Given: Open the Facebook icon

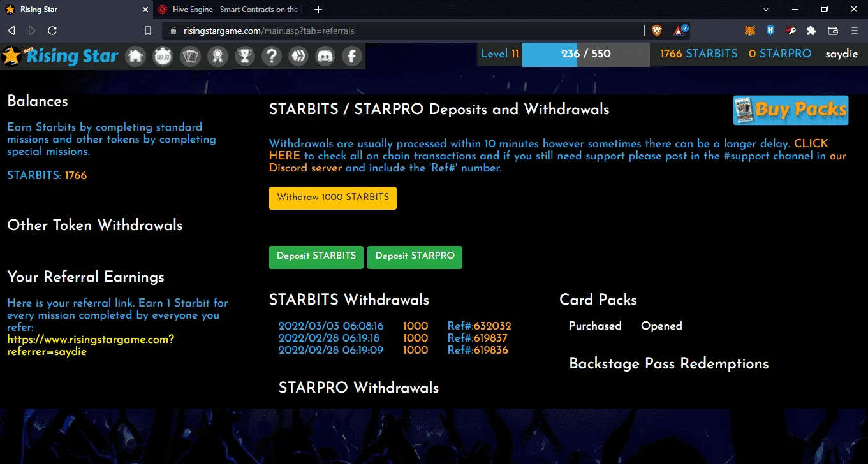Looking at the screenshot, I should pos(352,56).
